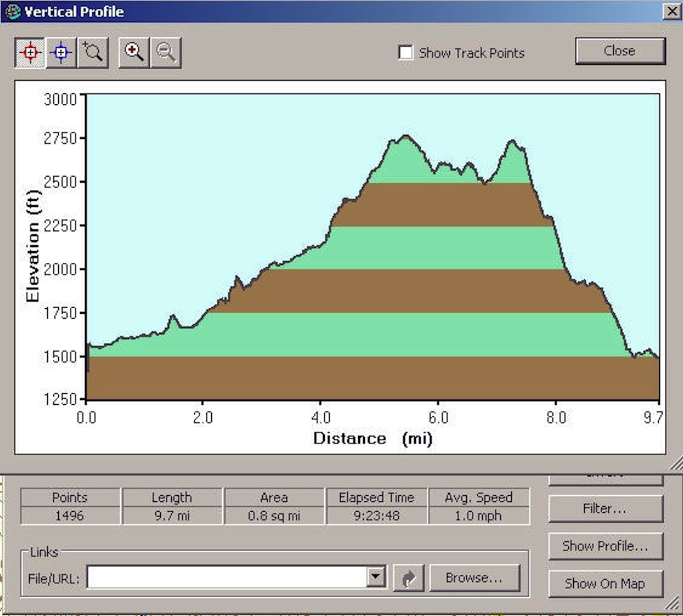Click the Length column header

coord(172,498)
